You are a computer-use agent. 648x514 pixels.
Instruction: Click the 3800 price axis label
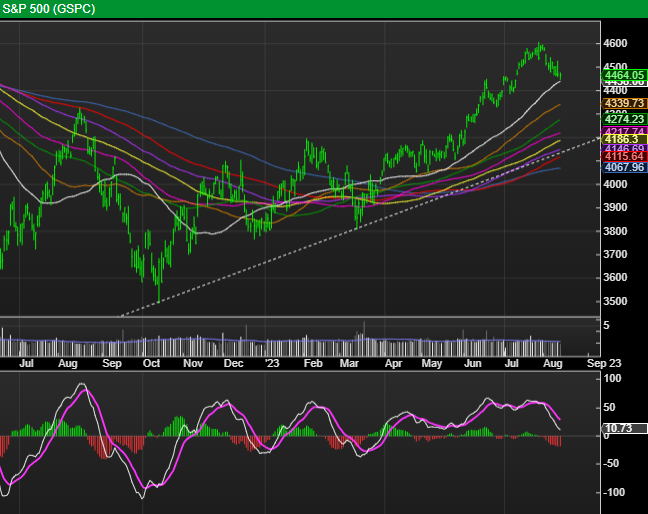(615, 231)
